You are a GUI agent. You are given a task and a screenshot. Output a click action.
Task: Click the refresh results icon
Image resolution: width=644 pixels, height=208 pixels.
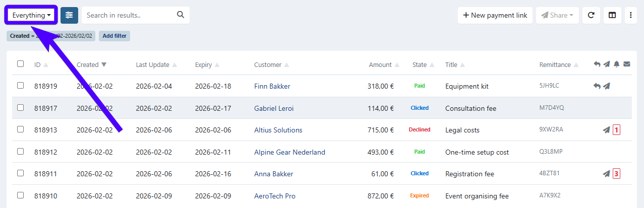click(591, 15)
